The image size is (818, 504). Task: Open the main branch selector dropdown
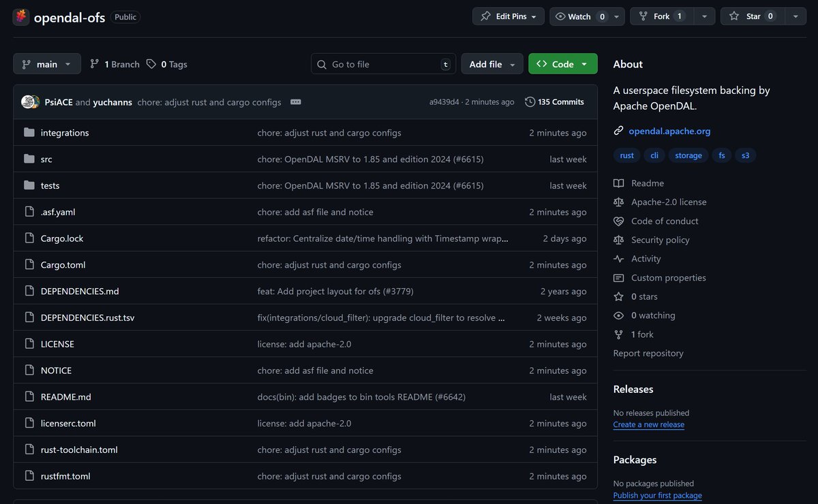(x=46, y=63)
